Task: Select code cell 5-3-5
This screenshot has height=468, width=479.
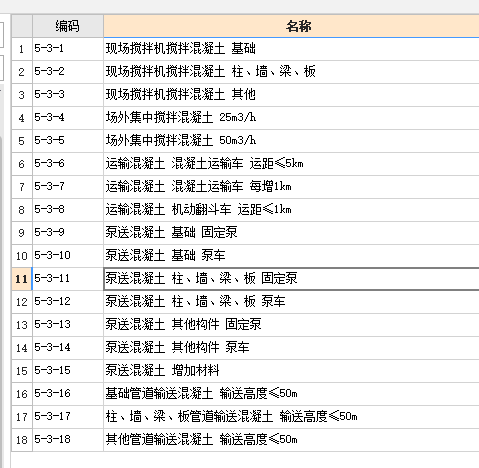Action: tap(68, 141)
